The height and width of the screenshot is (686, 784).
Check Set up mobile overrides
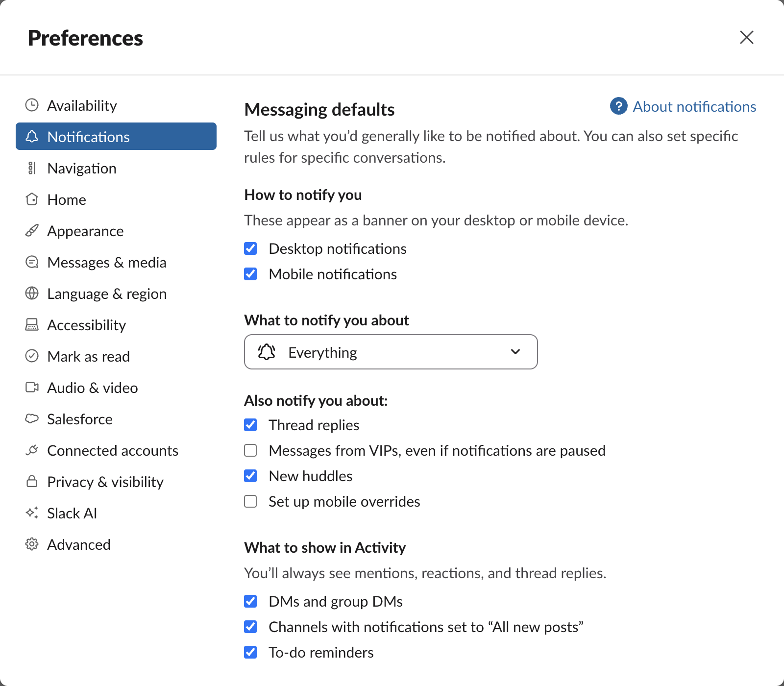click(250, 501)
